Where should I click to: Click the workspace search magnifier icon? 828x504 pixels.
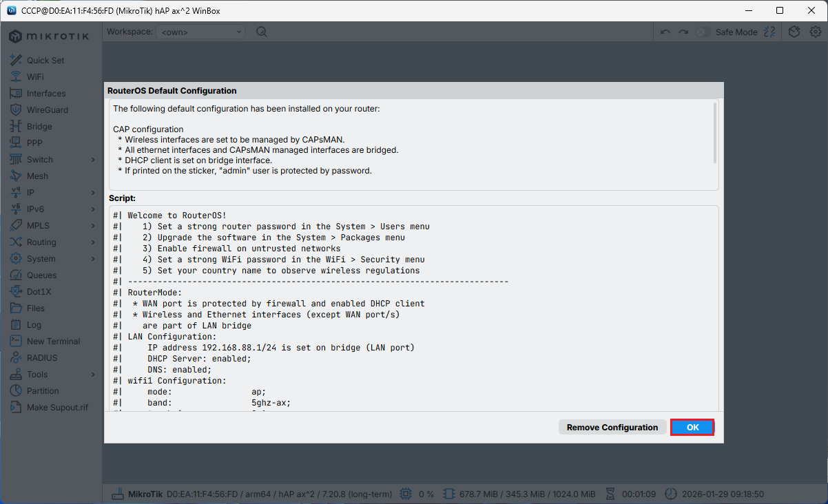(262, 32)
